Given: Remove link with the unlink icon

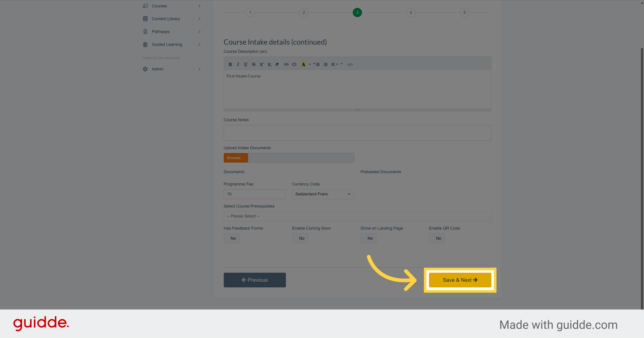Looking at the screenshot, I should tap(294, 64).
